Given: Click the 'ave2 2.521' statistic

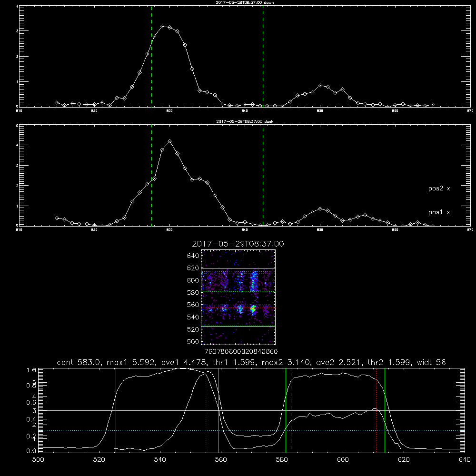Looking at the screenshot, I should pos(339,362).
